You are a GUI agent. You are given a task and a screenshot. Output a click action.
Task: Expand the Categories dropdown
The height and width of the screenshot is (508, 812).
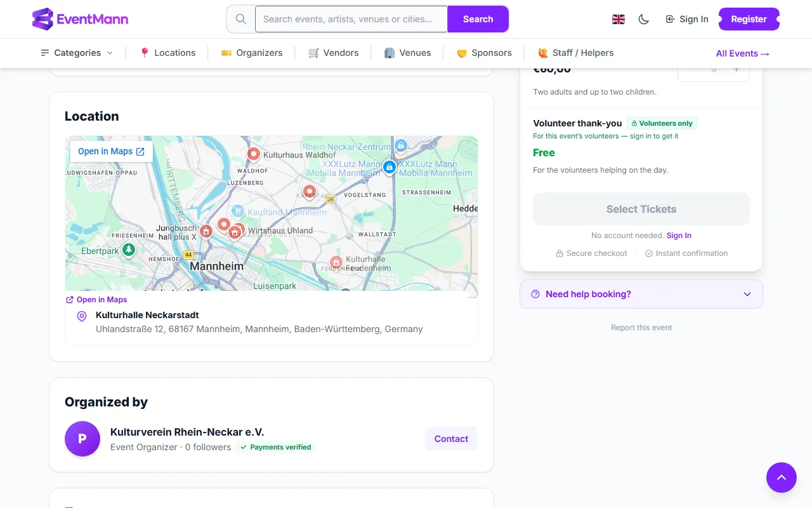click(77, 53)
